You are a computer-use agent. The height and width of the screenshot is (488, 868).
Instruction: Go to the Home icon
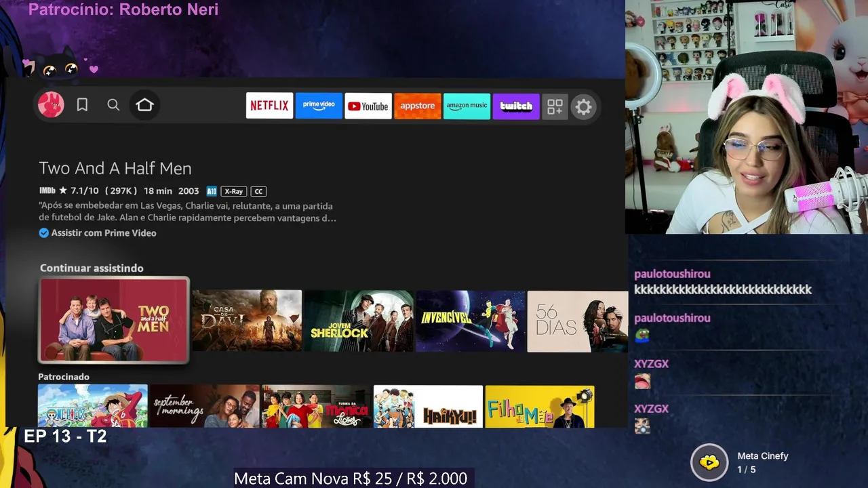144,105
